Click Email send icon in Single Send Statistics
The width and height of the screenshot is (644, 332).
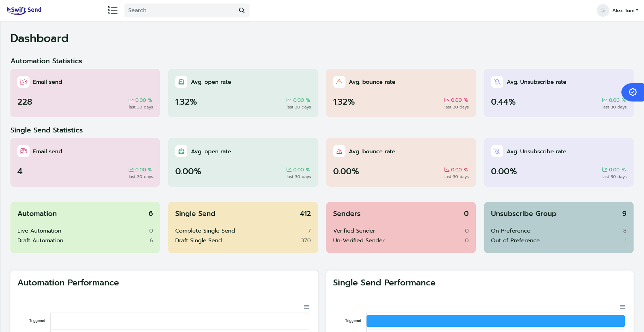(24, 151)
